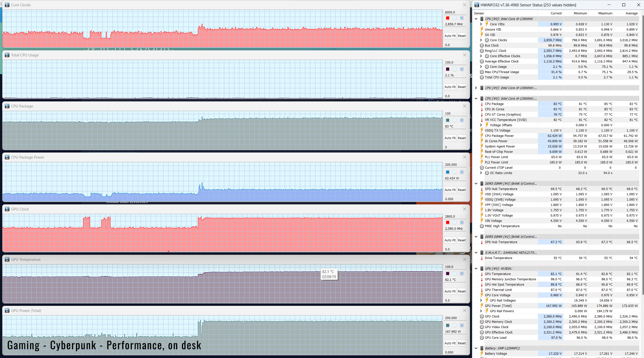
Task: Expand the Core Effective Clocks row
Action: (x=481, y=56)
